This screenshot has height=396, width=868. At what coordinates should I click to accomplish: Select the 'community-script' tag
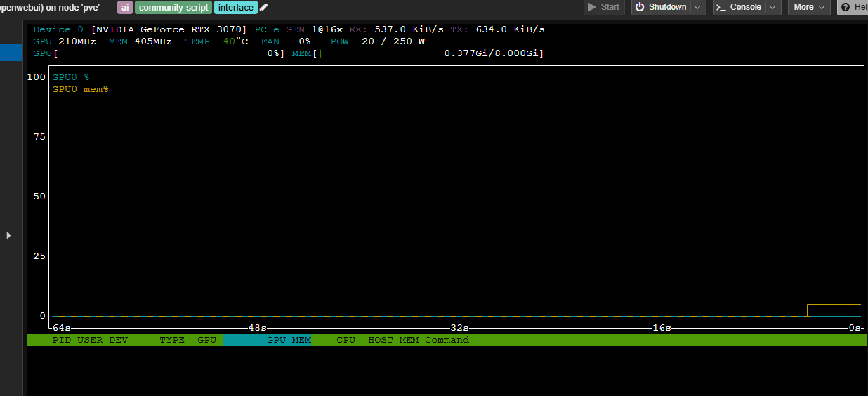click(x=173, y=8)
